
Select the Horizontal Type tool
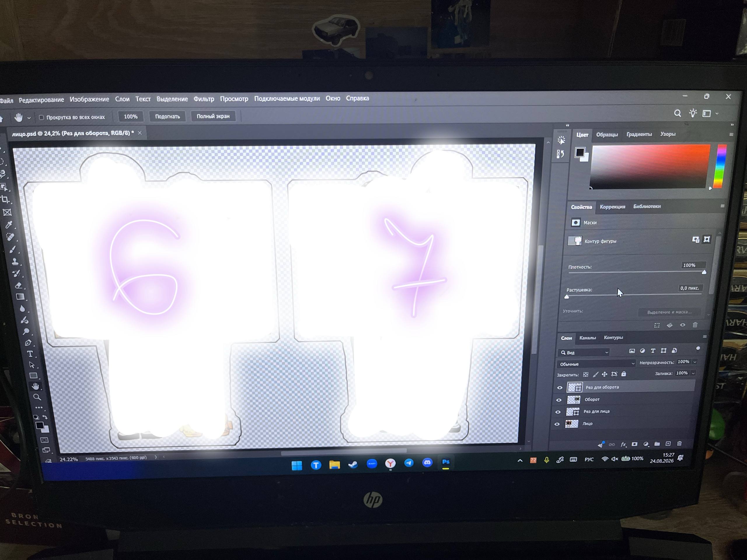pos(30,354)
